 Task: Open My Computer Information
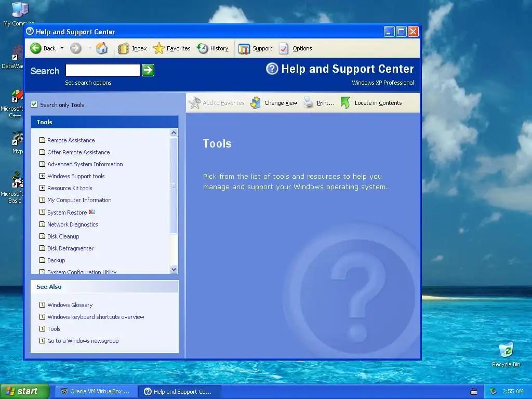79,200
